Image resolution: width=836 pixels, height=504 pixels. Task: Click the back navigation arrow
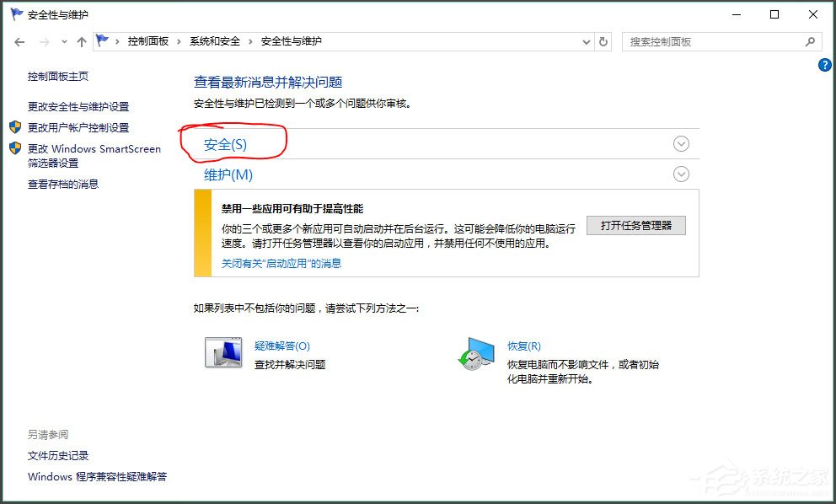tap(19, 40)
